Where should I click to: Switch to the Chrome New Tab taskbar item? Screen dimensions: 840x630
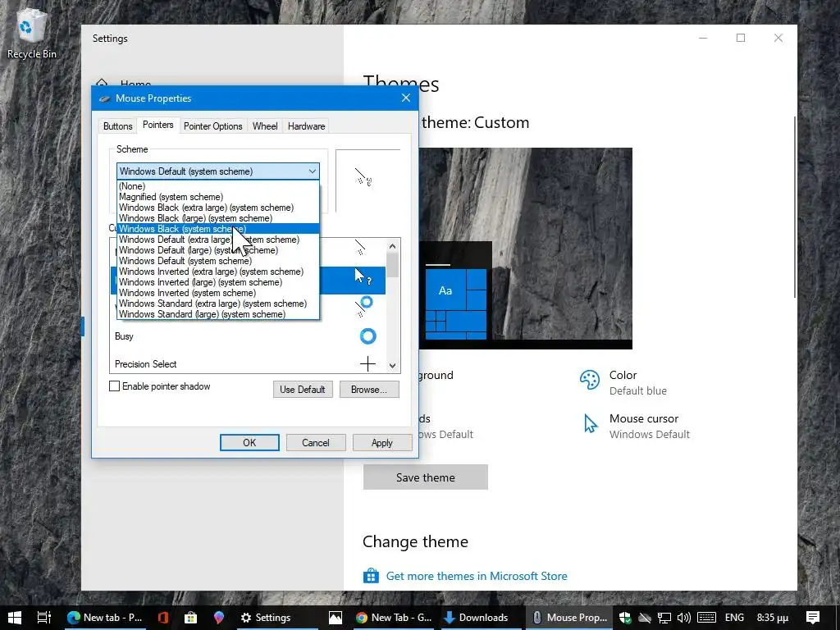pyautogui.click(x=395, y=617)
